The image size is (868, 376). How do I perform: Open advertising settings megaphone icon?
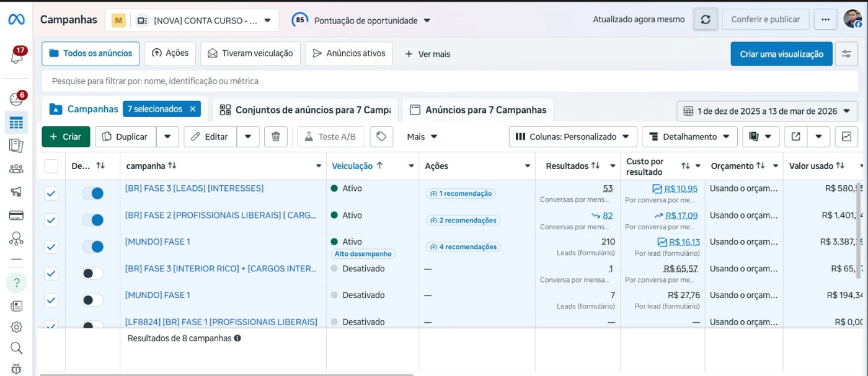tap(16, 192)
